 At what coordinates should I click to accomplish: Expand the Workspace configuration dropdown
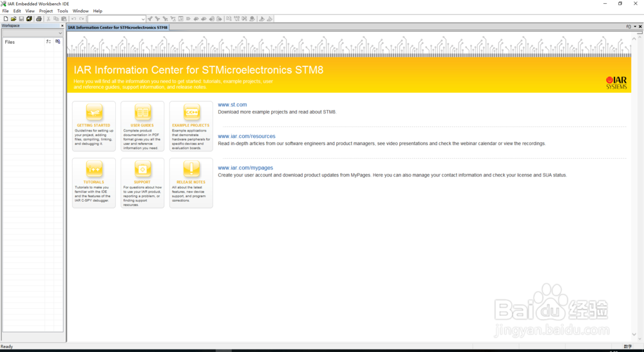pos(61,34)
